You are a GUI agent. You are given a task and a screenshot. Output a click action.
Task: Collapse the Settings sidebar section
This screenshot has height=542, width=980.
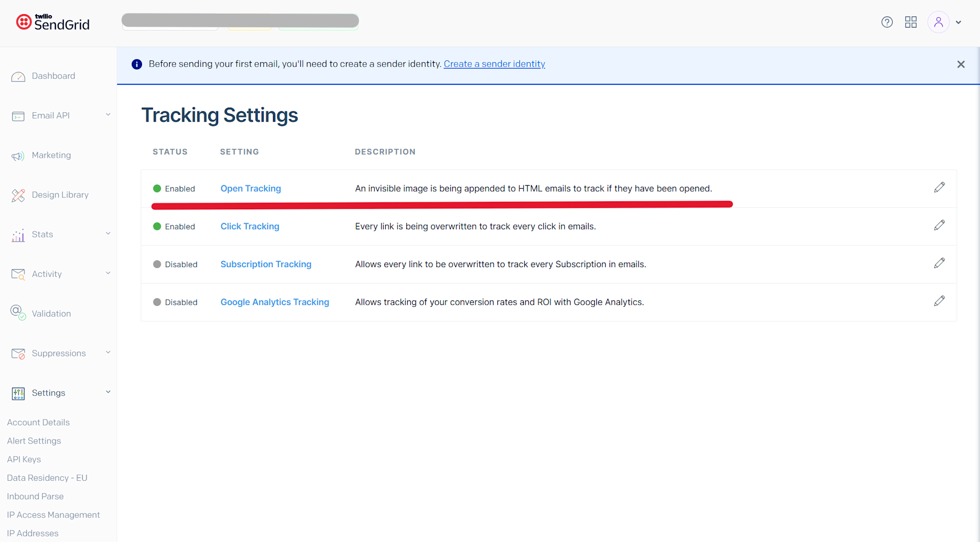coord(108,392)
